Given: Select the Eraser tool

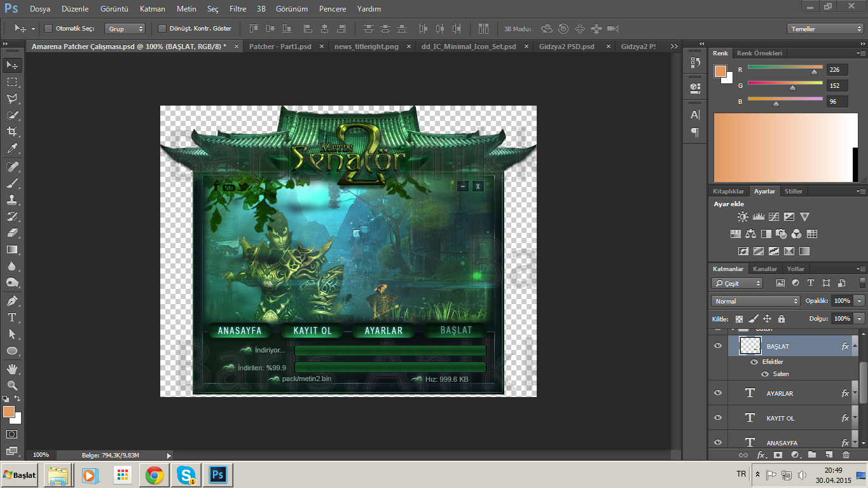Looking at the screenshot, I should tap(12, 233).
